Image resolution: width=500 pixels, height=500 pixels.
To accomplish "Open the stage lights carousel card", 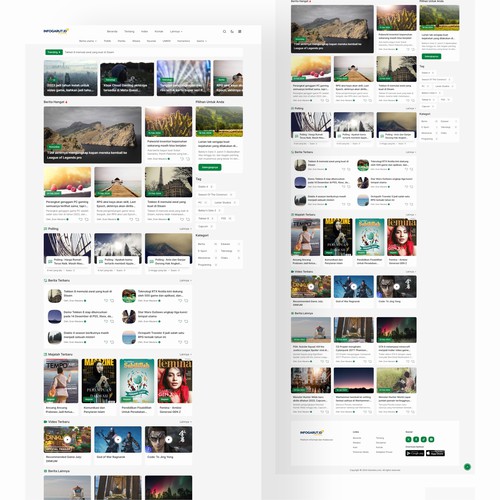I will click(184, 78).
